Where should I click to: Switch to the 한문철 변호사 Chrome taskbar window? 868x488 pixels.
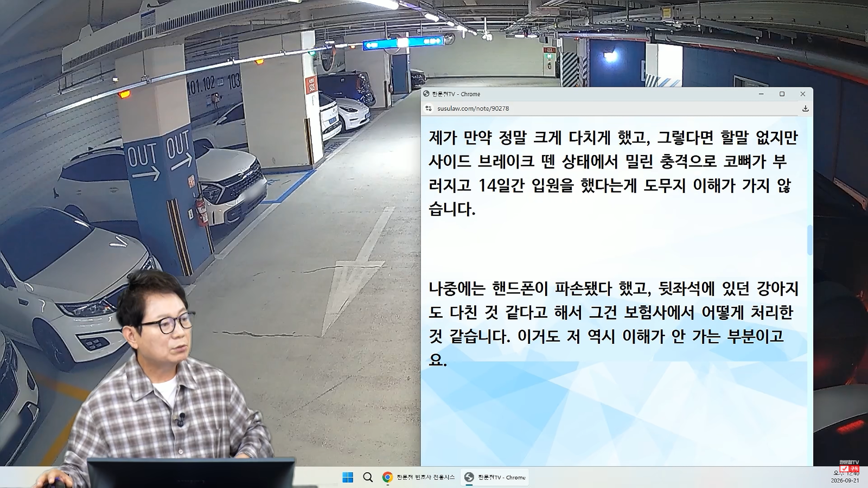point(419,477)
